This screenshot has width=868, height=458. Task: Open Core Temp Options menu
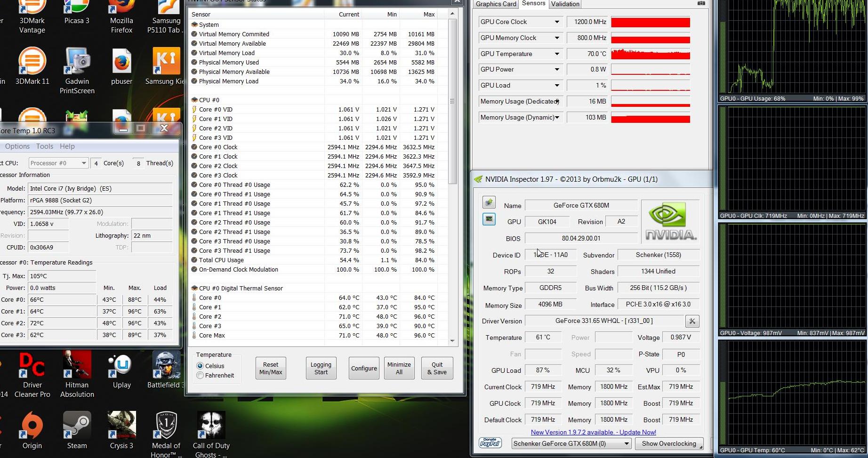tap(17, 146)
